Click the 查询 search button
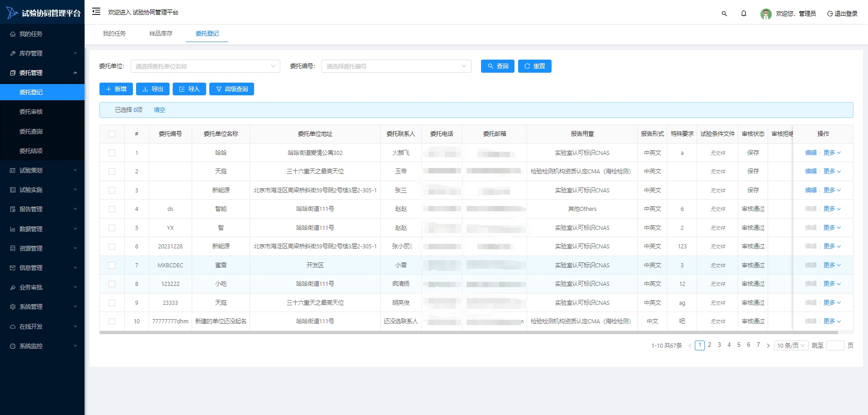Viewport: 868px width, 415px height. click(x=497, y=66)
